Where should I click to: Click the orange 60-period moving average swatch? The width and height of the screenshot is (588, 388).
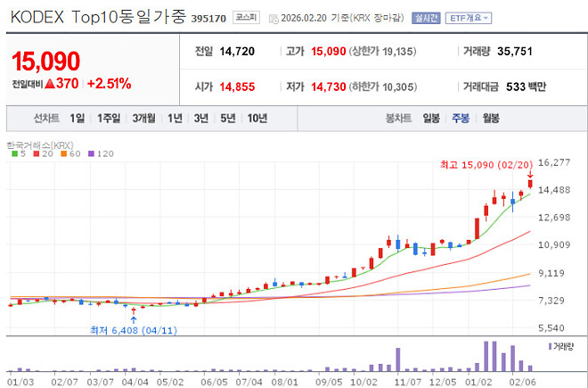[x=64, y=153]
